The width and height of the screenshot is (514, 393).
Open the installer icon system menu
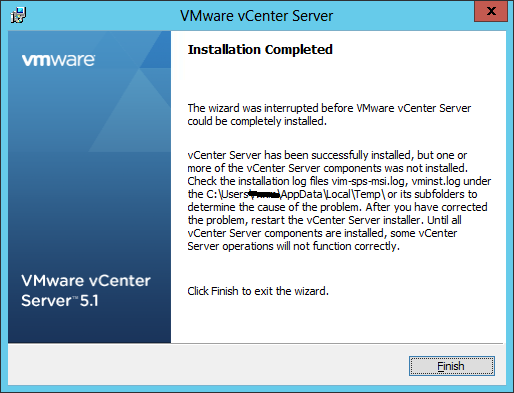18,16
